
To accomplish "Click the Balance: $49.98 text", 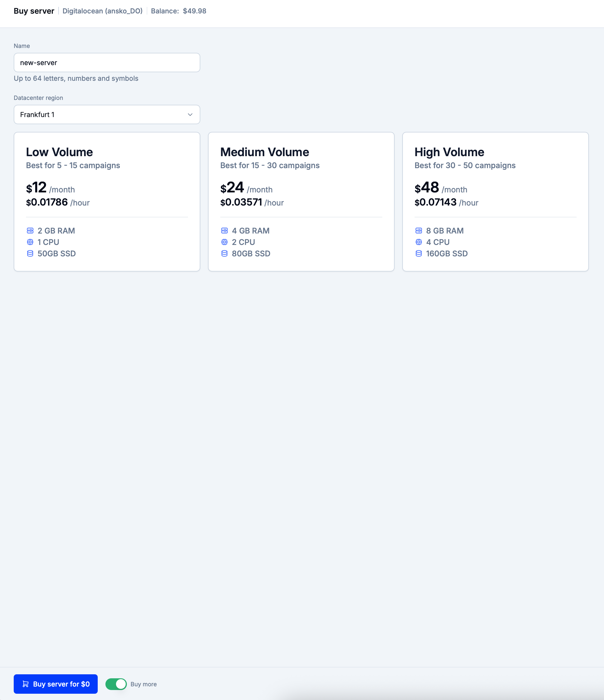I will click(179, 11).
